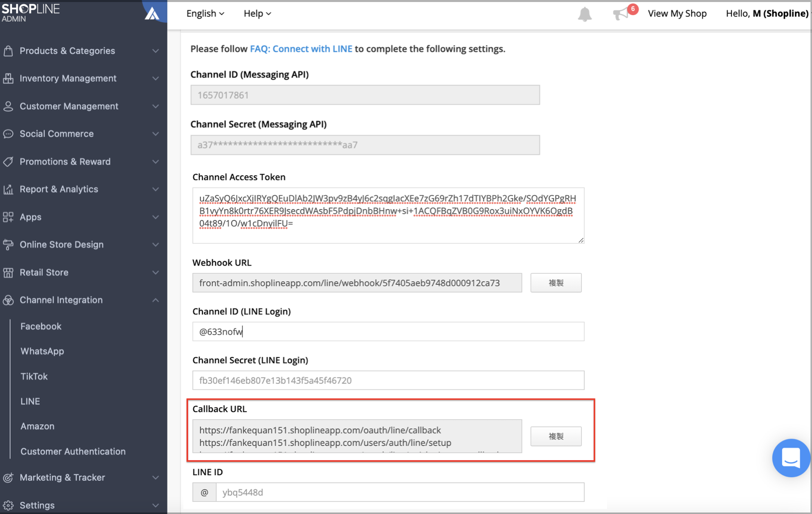Viewport: 812px width, 514px height.
Task: Click the Channel ID (Messaging API) field
Action: click(x=365, y=95)
